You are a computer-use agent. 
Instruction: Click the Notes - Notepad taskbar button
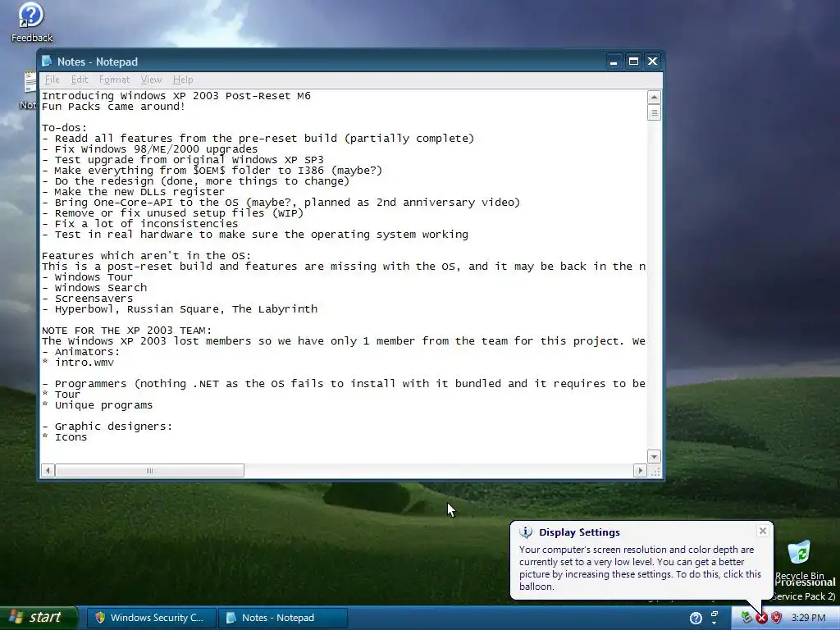283,618
